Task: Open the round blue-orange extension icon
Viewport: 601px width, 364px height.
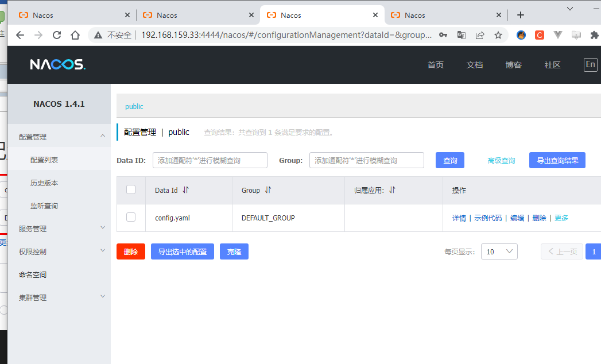Action: pyautogui.click(x=521, y=35)
